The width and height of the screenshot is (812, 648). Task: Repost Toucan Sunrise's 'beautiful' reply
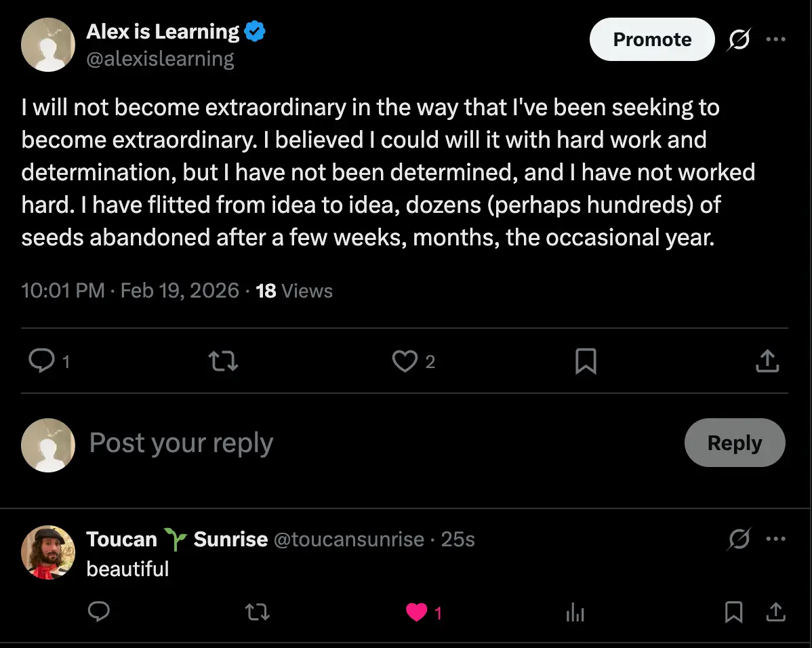tap(258, 613)
